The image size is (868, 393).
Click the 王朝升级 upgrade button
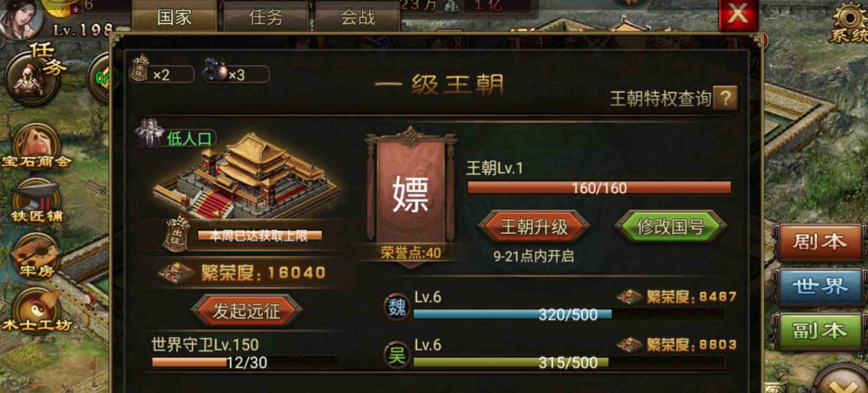pos(534,226)
